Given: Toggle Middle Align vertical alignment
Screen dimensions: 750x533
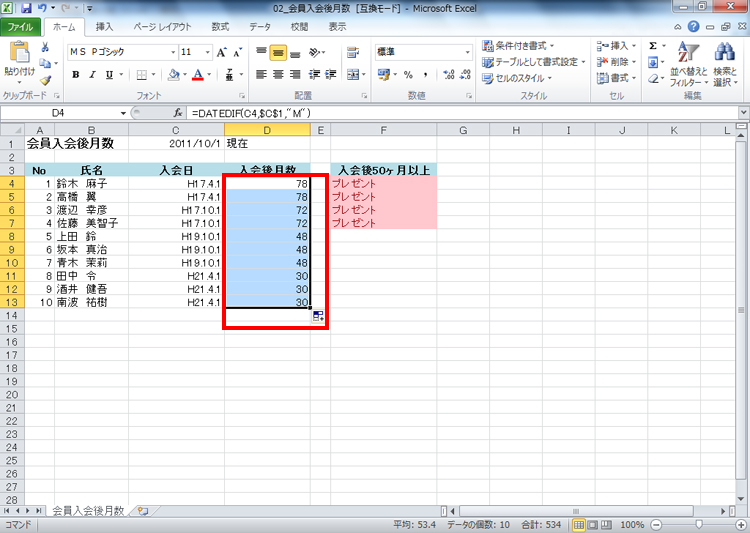Looking at the screenshot, I should coord(278,53).
